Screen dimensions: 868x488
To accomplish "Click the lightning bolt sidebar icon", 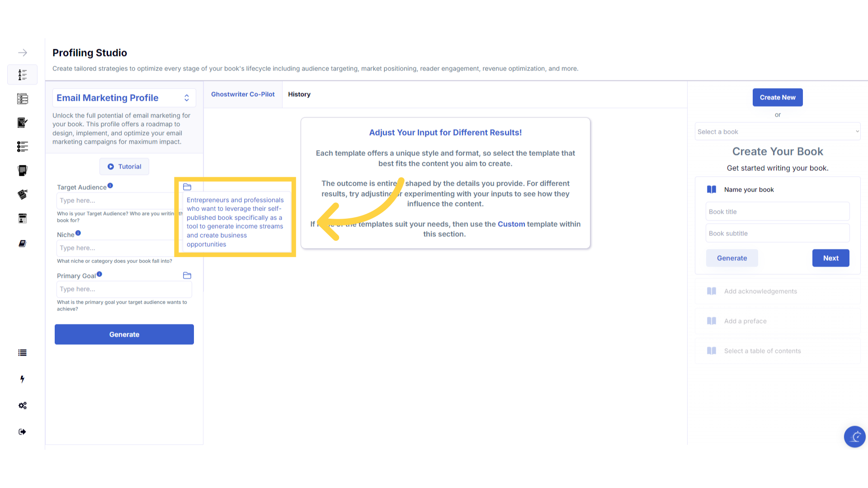I will pos(22,379).
